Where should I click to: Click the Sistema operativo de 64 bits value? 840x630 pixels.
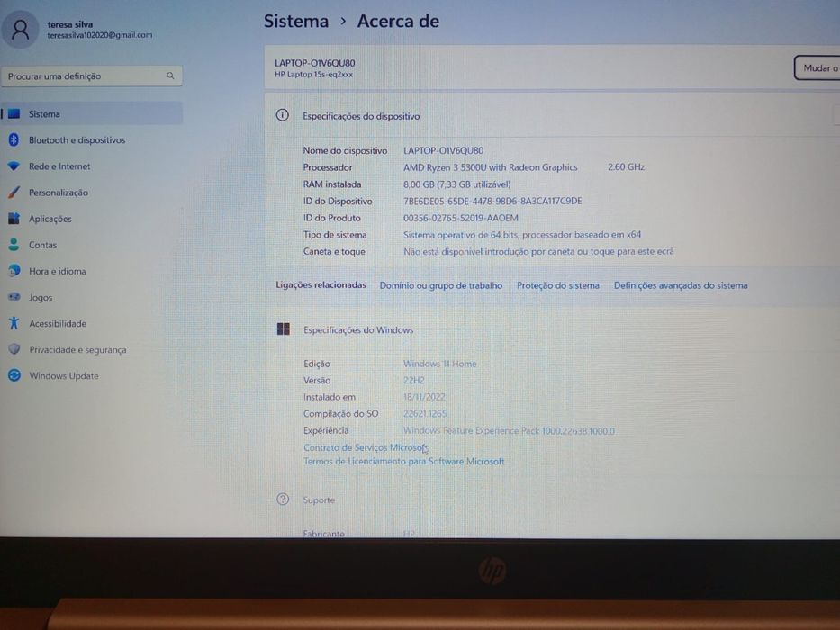coord(522,235)
